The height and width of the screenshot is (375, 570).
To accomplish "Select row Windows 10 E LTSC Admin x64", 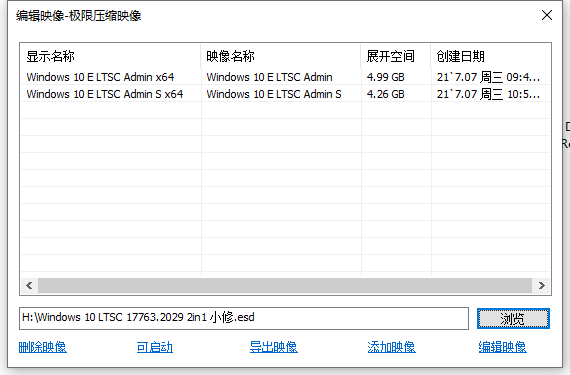I will click(285, 77).
